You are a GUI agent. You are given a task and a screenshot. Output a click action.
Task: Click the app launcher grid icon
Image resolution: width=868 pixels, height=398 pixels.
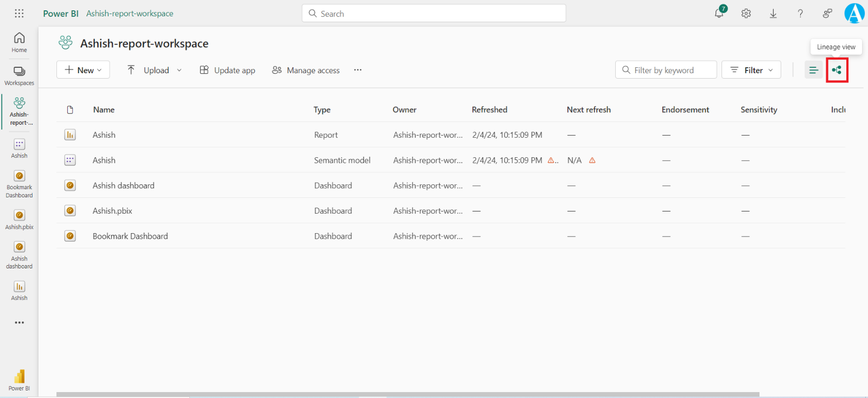(19, 14)
